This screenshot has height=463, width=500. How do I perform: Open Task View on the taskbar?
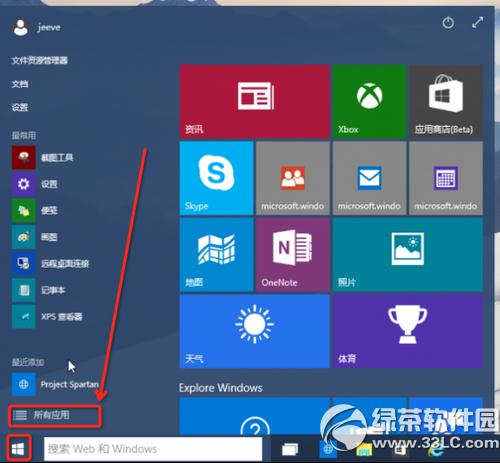290,449
